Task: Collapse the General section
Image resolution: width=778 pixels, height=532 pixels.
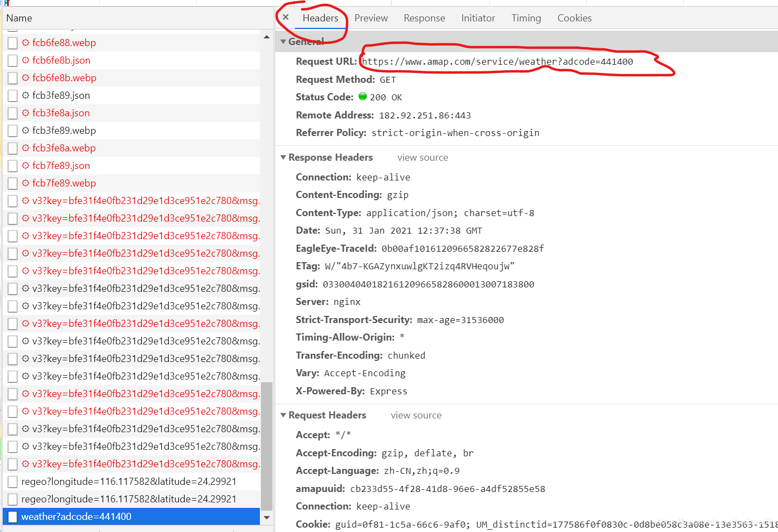Action: (x=283, y=42)
